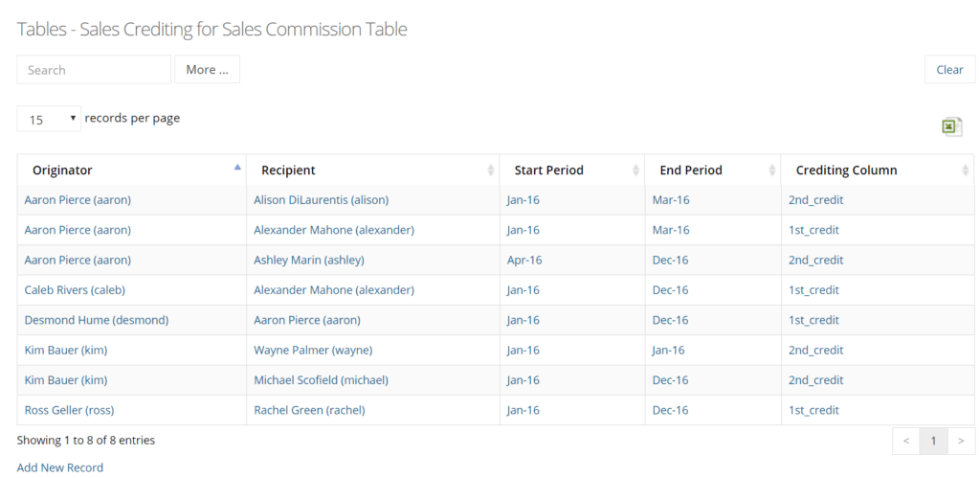
Task: Click the Clear button
Action: [x=949, y=69]
